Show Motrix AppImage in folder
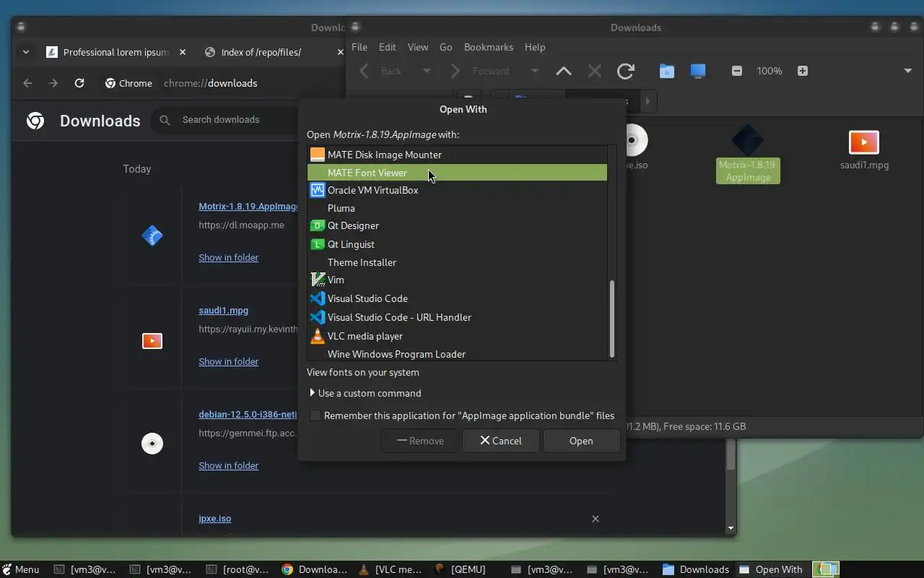 tap(228, 257)
